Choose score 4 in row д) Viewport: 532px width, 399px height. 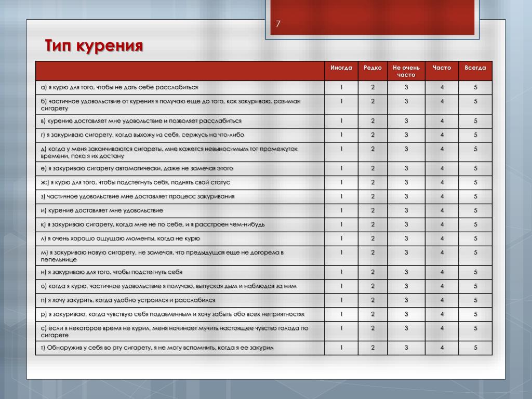442,149
